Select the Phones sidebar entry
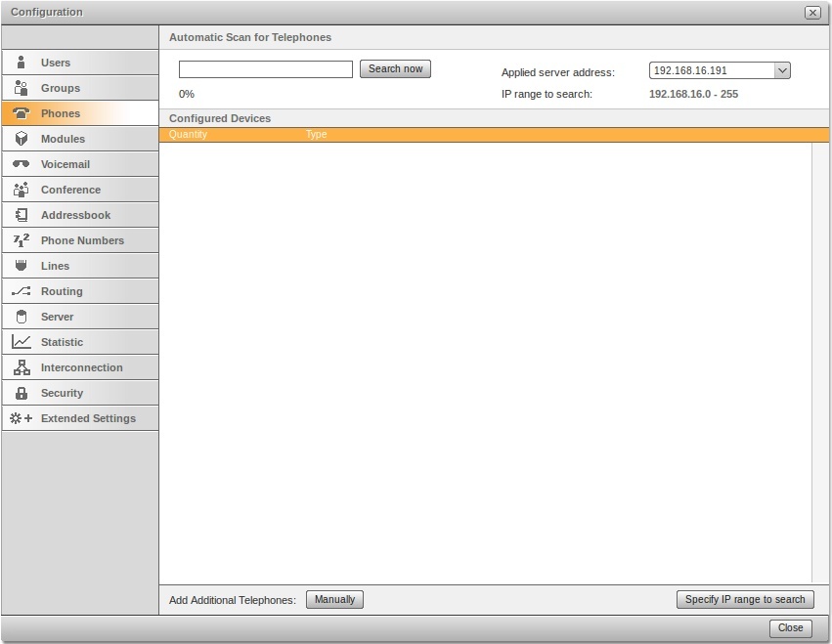Viewport: 832px width, 644px height. (80, 113)
